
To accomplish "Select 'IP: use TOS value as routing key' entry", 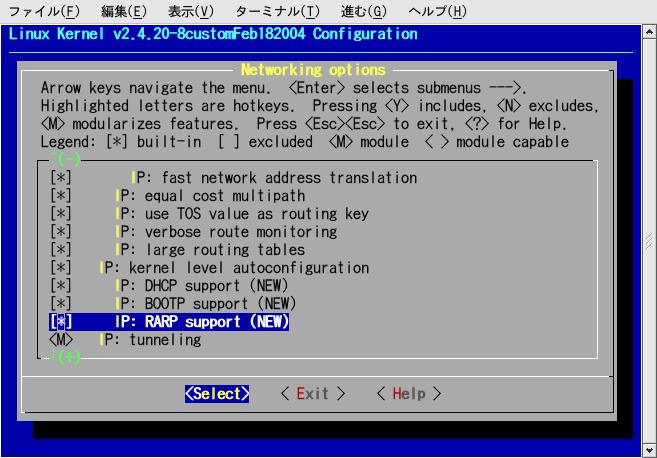I will point(242,214).
